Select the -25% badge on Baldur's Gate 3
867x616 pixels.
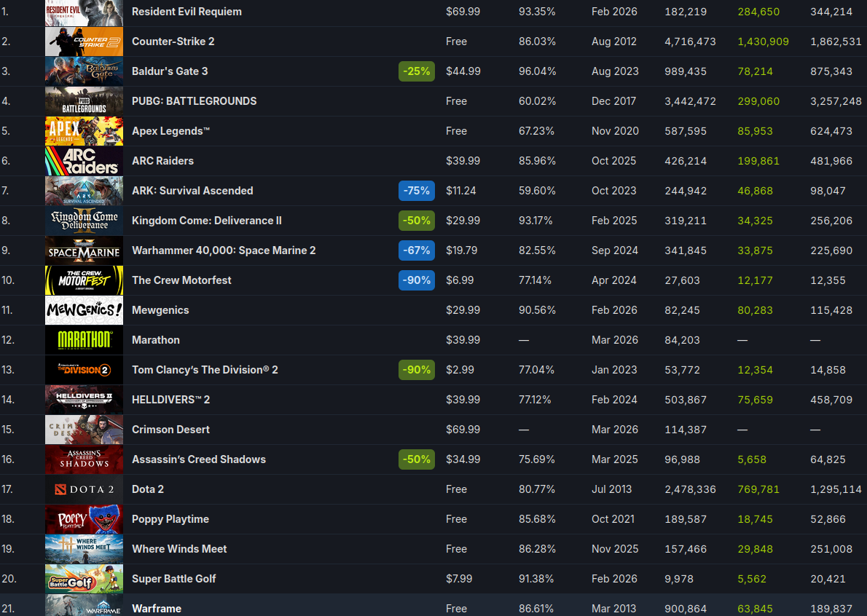(x=417, y=71)
